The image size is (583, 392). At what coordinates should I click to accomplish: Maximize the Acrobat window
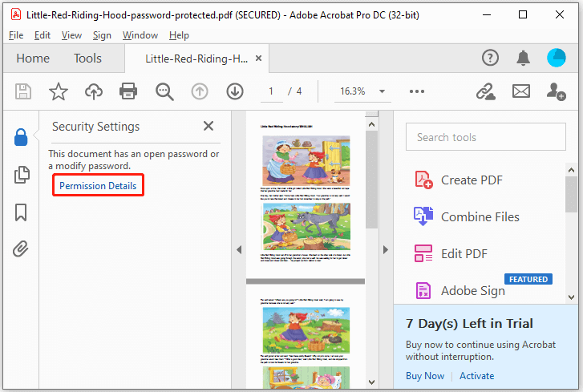[x=523, y=14]
